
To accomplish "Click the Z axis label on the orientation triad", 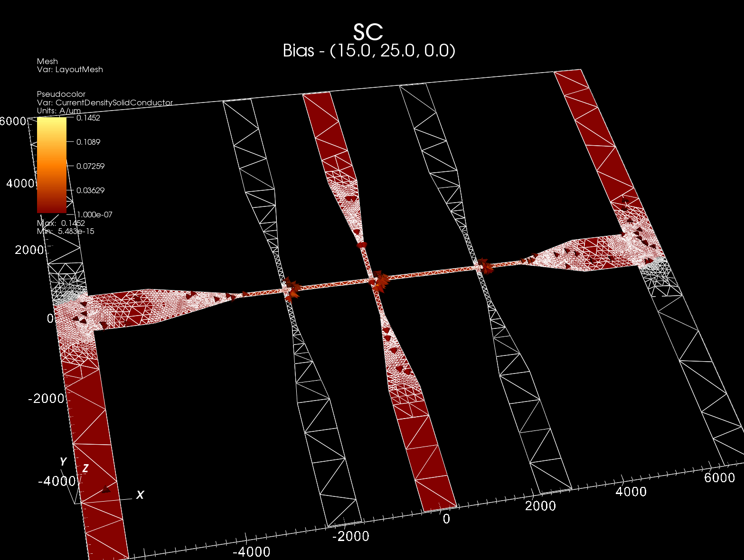I will click(x=85, y=469).
